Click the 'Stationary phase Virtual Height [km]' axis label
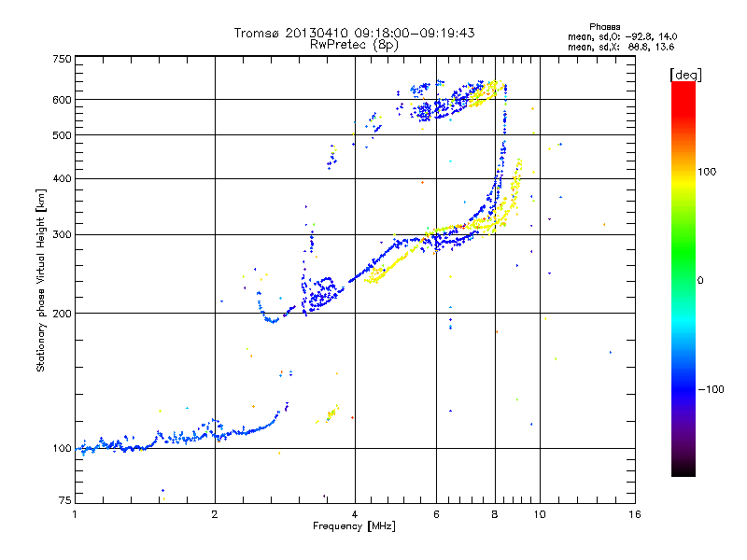 pyautogui.click(x=41, y=280)
